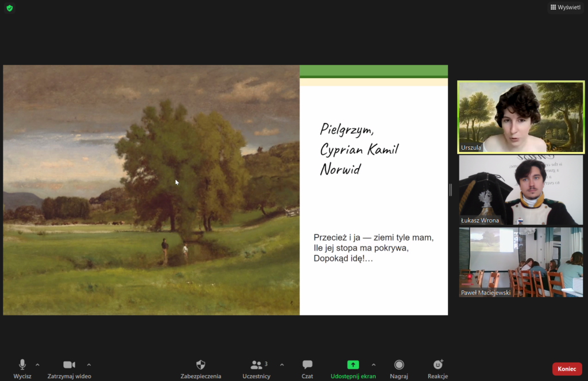Select Łukasz Wrona's video thumbnail
The width and height of the screenshot is (588, 381).
pos(520,190)
